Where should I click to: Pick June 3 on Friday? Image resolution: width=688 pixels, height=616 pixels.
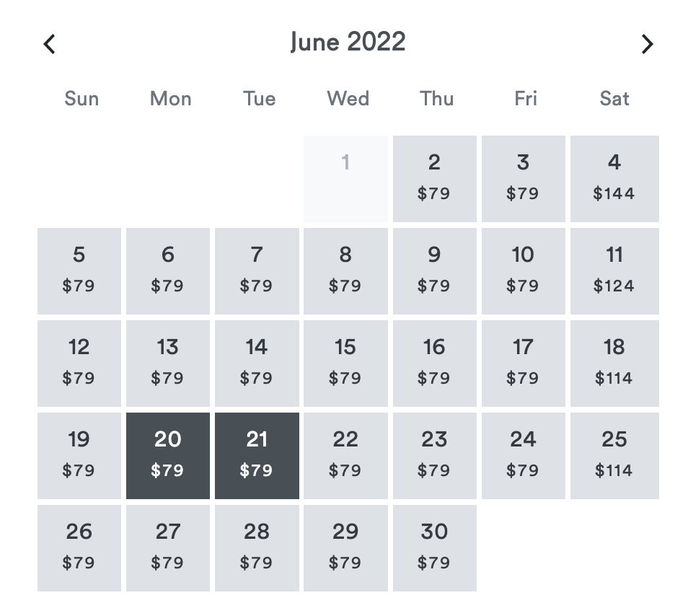pyautogui.click(x=523, y=179)
